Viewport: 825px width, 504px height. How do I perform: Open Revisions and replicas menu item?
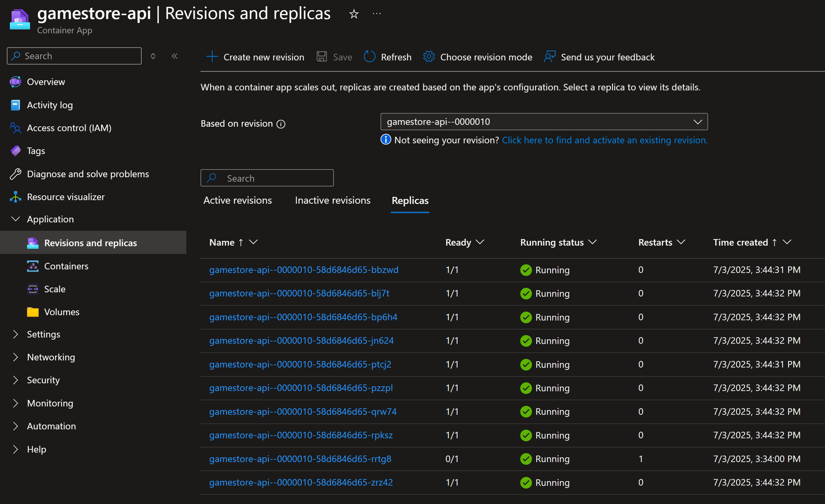93,243
